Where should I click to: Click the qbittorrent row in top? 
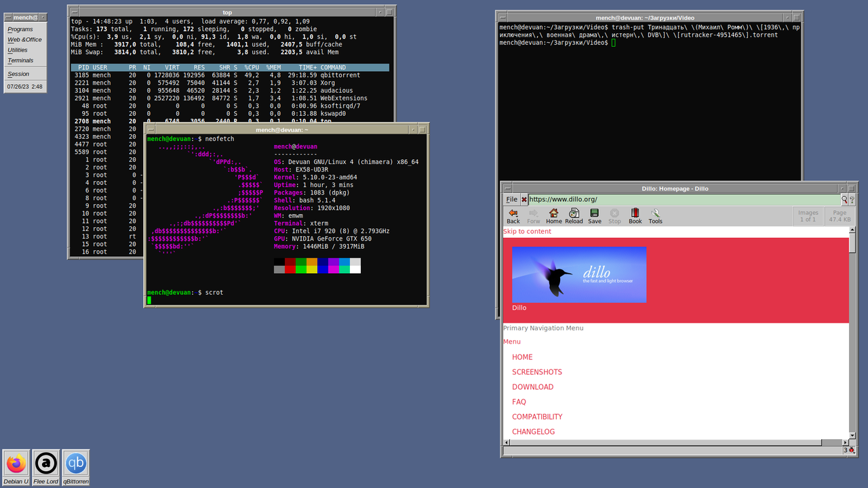[x=230, y=75]
